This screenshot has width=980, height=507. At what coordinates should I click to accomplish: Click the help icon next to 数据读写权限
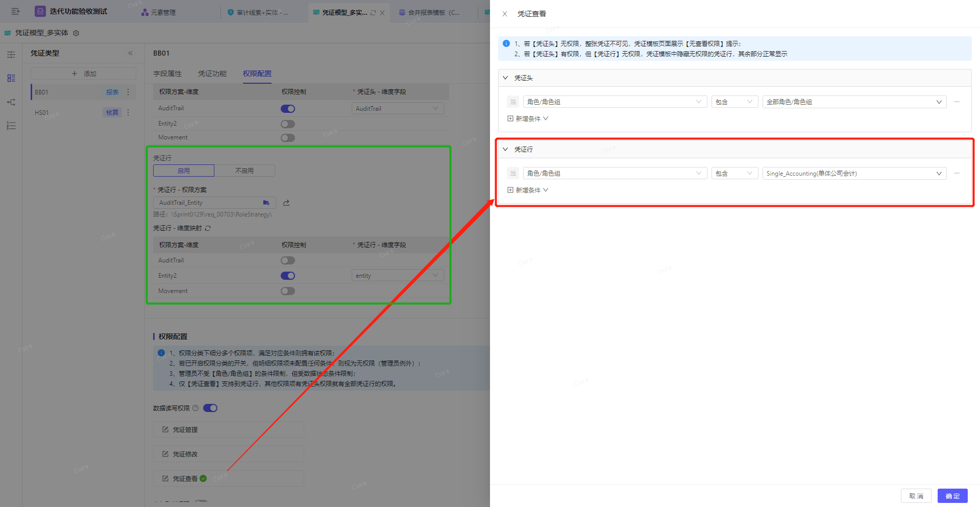pyautogui.click(x=195, y=408)
